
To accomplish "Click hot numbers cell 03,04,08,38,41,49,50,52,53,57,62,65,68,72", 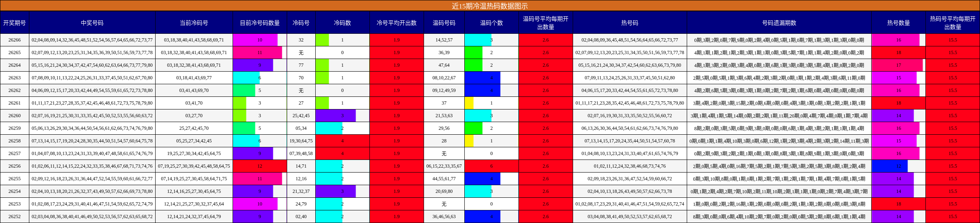I will 630,216.
